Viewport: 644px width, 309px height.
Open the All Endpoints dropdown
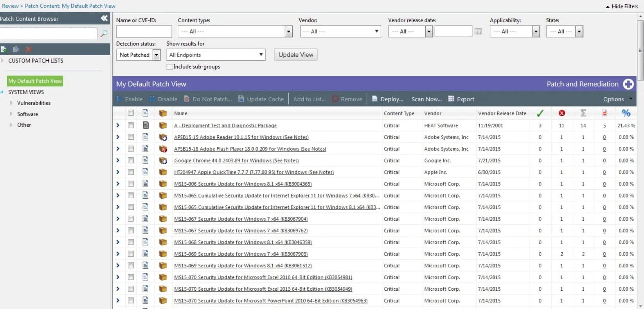(216, 55)
